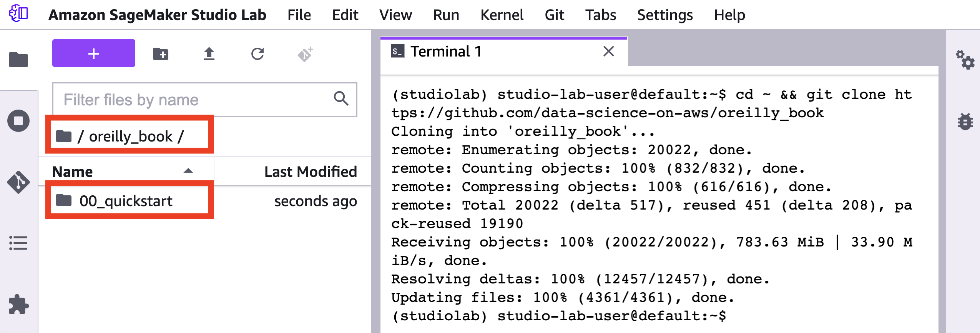Screen dimensions: 980x333
Task: Click the 'seconds ago' modified time
Action: [x=316, y=201]
